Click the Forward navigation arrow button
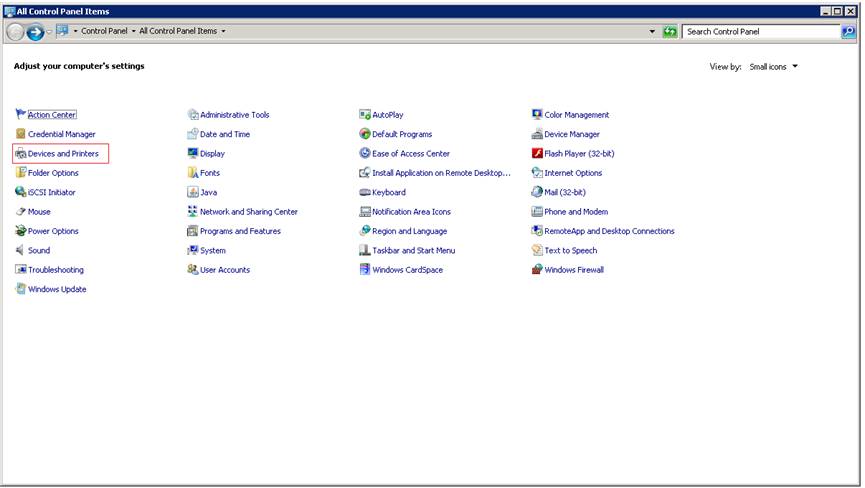The image size is (865, 488). [x=35, y=32]
